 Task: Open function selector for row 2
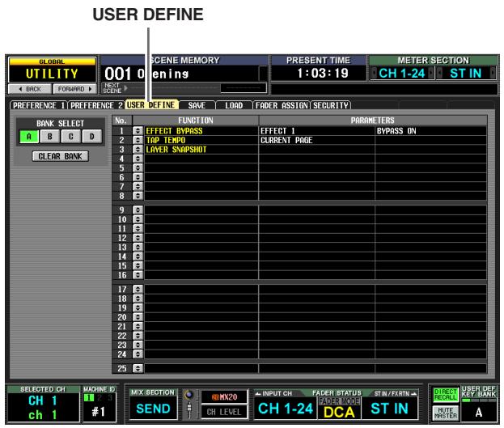click(138, 140)
